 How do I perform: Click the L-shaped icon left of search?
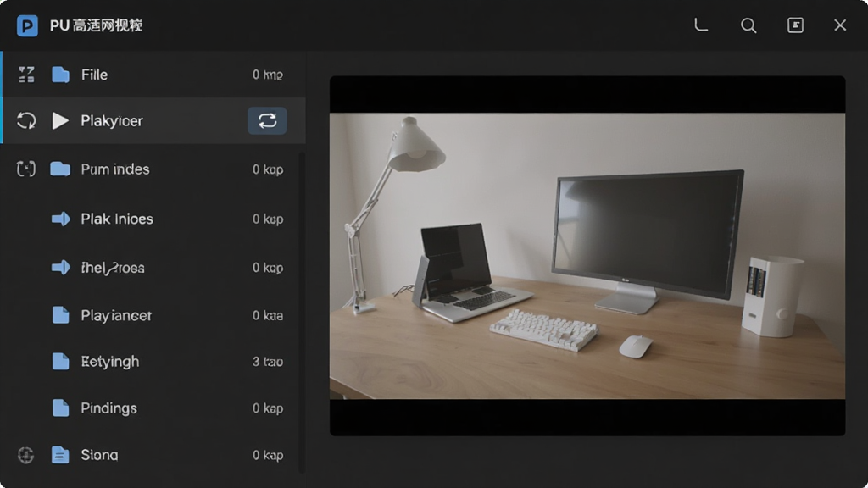tap(701, 25)
